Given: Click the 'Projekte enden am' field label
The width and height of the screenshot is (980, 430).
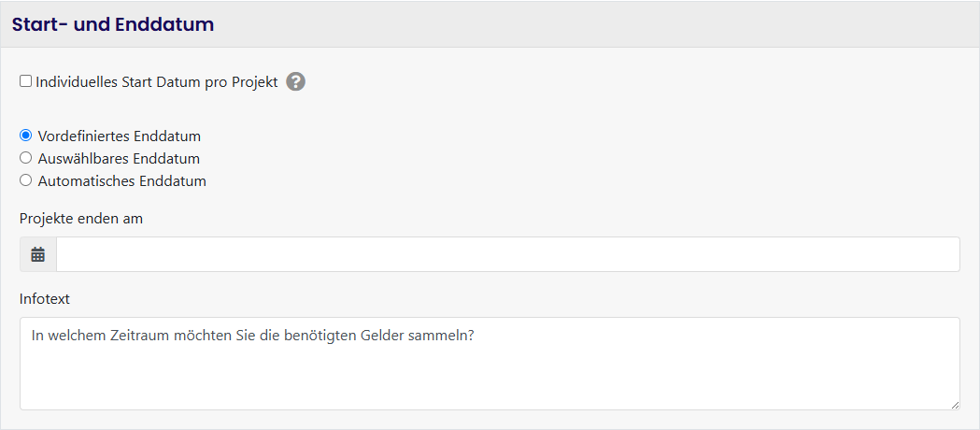Looking at the screenshot, I should 81,219.
